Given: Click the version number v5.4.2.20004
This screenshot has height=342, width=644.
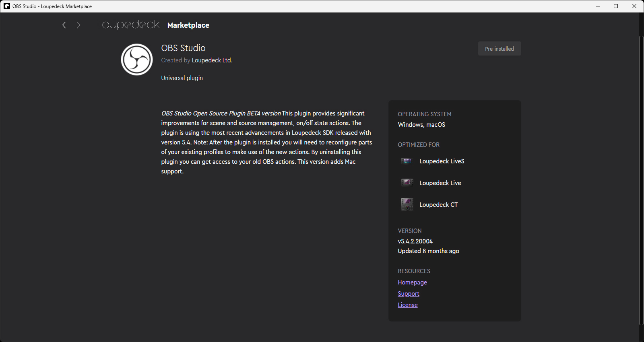Looking at the screenshot, I should [x=415, y=241].
